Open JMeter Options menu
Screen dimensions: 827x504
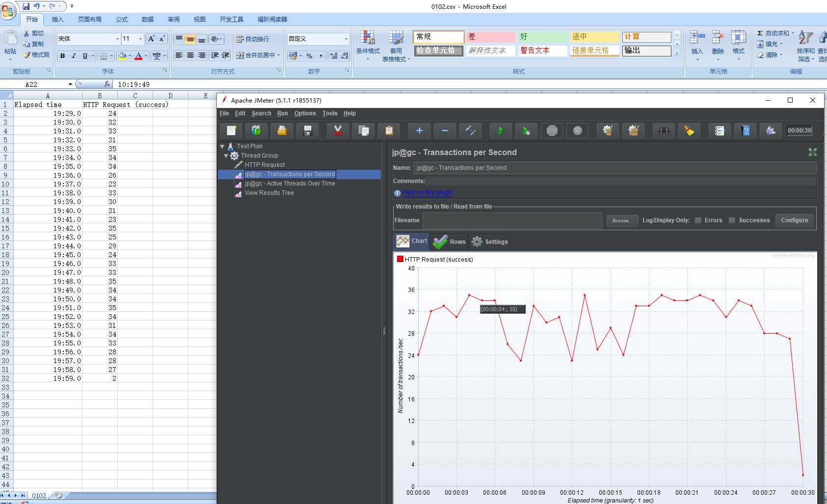(x=305, y=113)
